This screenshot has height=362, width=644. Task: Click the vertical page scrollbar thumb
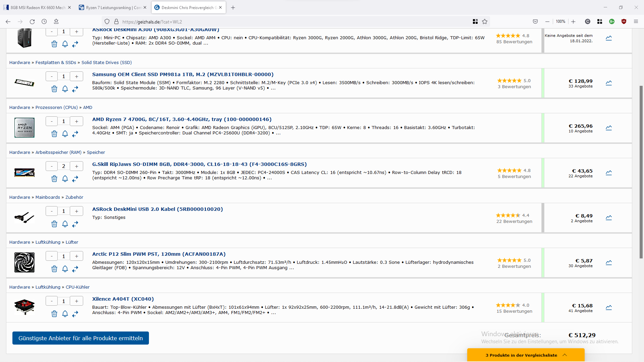click(x=641, y=172)
